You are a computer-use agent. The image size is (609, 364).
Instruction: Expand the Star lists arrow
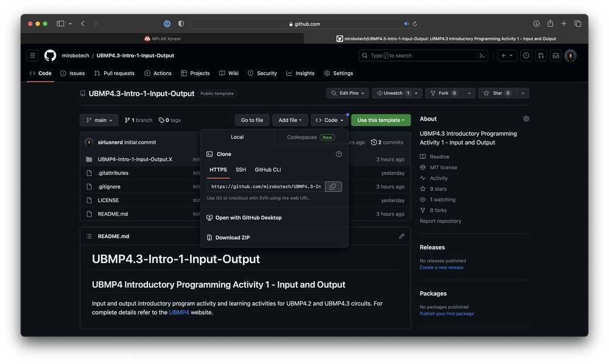(523, 93)
